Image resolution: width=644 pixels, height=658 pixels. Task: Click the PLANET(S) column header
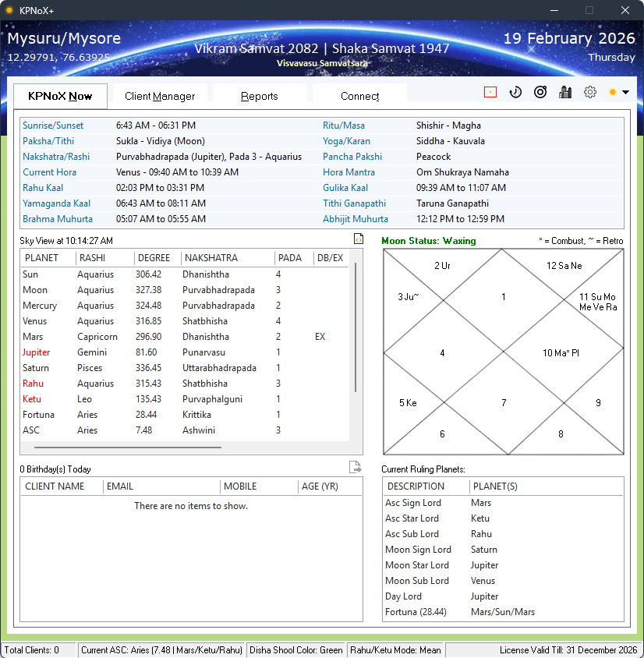pyautogui.click(x=546, y=486)
